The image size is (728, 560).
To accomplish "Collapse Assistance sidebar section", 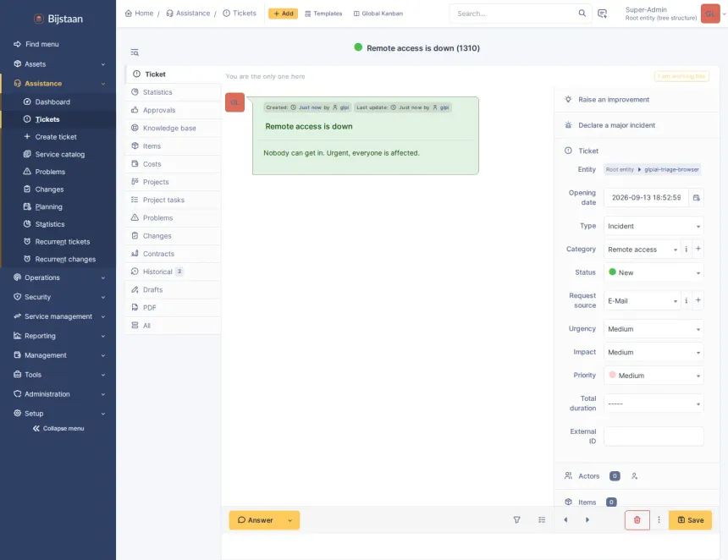I will (x=58, y=84).
